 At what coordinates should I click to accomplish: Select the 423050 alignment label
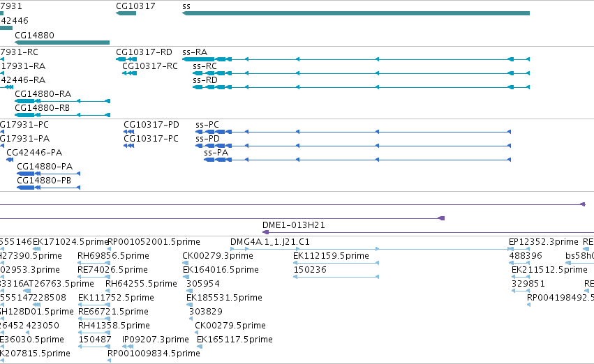coord(43,326)
